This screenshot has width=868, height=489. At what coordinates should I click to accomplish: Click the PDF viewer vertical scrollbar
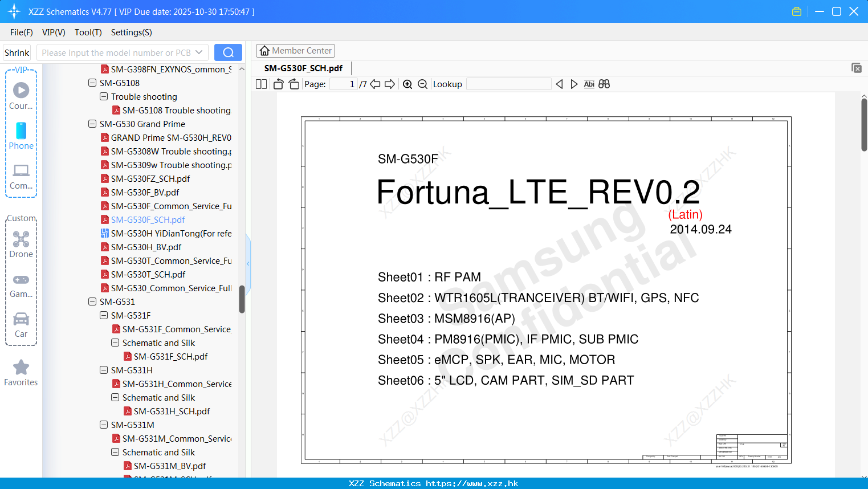pos(864,124)
